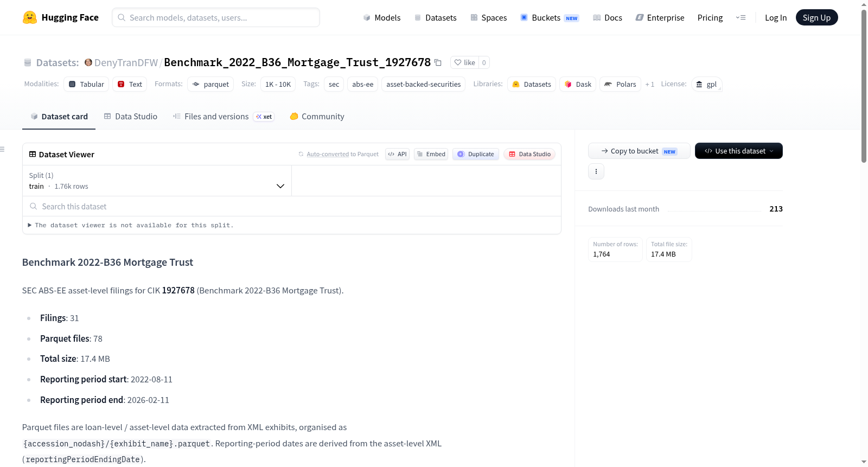Expand the navigation overflow menu icon
The image size is (868, 467).
(x=741, y=17)
